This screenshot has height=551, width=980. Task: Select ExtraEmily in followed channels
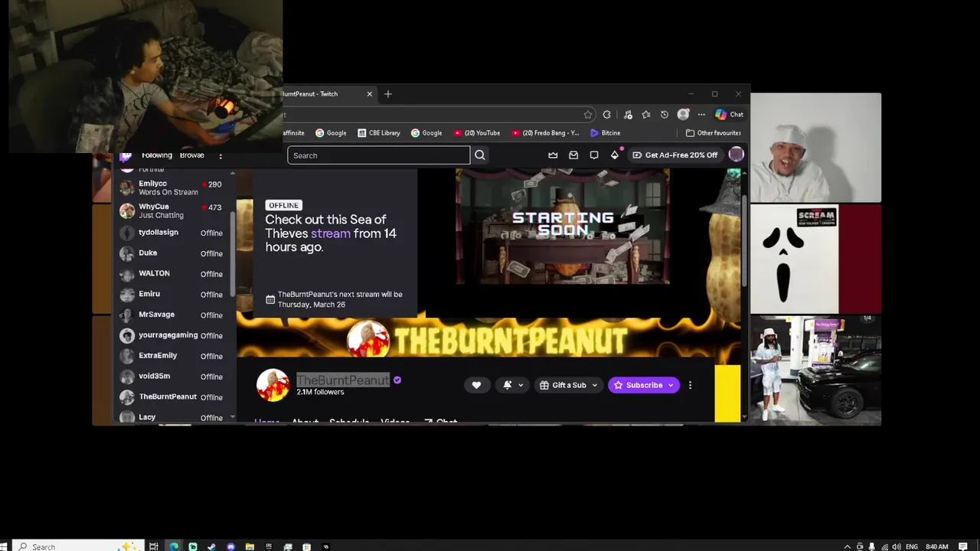(172, 356)
